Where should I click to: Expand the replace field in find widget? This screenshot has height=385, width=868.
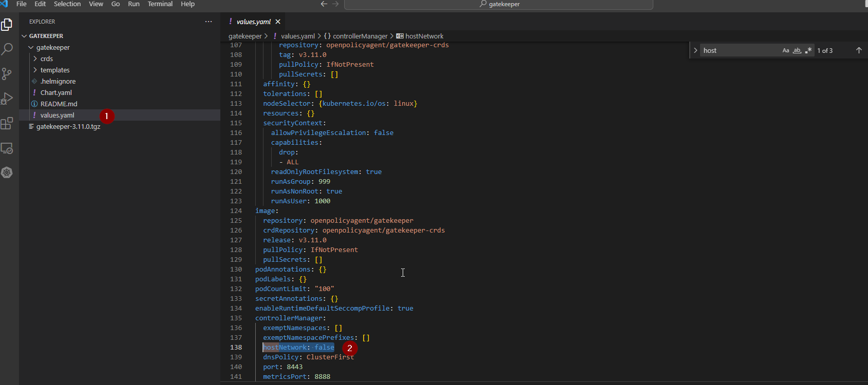point(695,50)
